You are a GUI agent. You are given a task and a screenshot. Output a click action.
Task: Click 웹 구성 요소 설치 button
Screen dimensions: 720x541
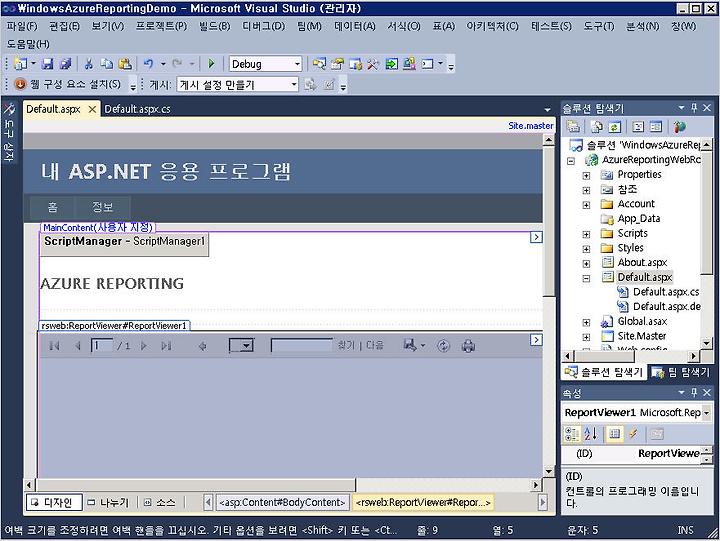pyautogui.click(x=68, y=85)
